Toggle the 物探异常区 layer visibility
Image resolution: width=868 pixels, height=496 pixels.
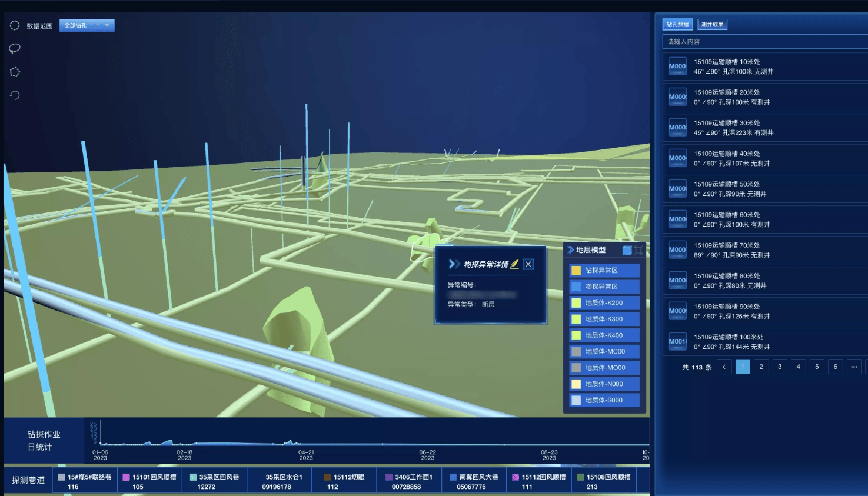pos(604,287)
